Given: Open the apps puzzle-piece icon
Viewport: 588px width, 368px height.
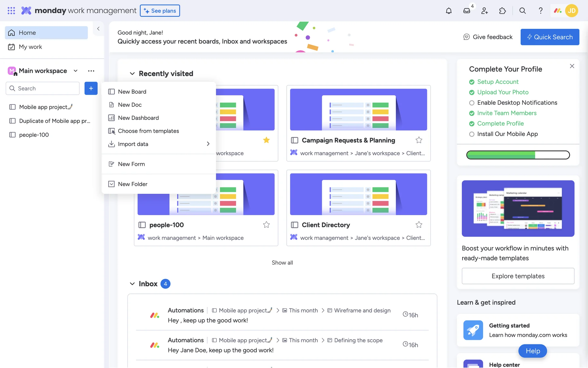Looking at the screenshot, I should click(502, 11).
